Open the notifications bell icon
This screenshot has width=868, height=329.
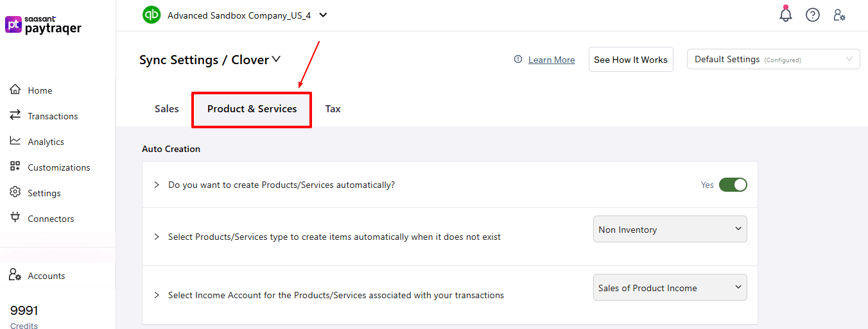pos(786,14)
